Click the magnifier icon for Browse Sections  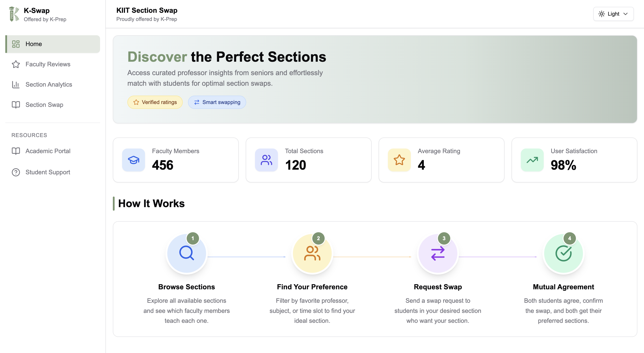[186, 253]
